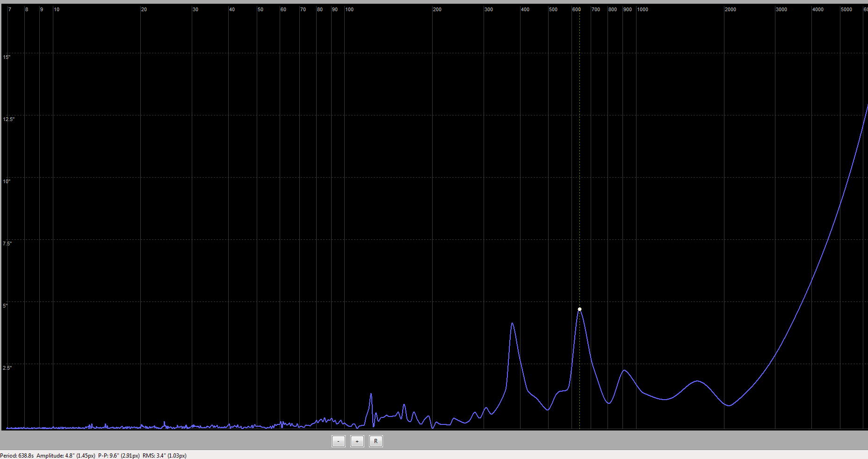The width and height of the screenshot is (868, 459).
Task: Click the 2.5" amplitude axis label
Action: coord(7,368)
